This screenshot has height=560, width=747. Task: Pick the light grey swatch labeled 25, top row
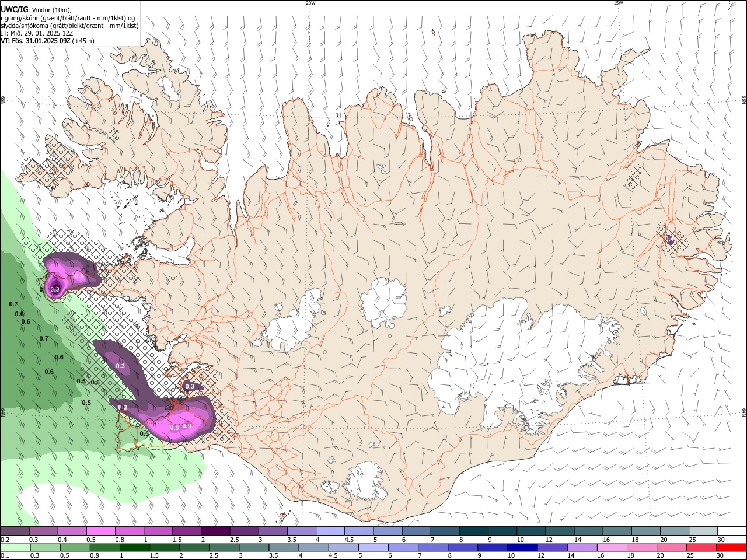click(x=703, y=531)
